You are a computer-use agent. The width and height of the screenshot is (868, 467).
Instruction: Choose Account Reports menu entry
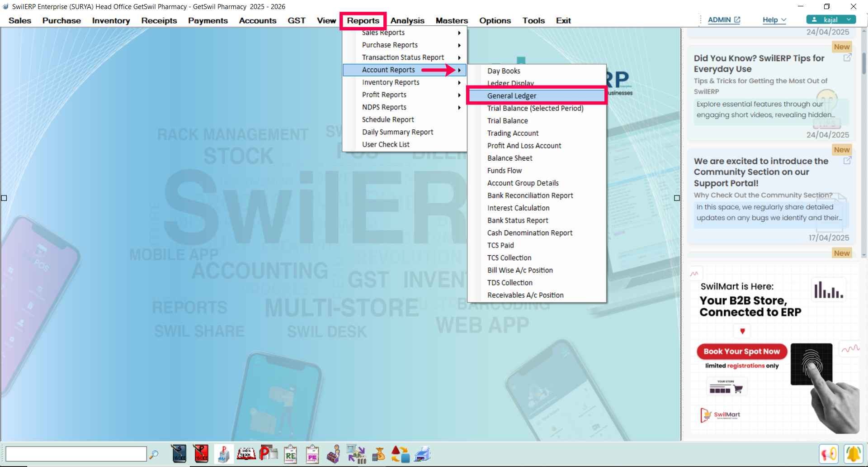[404, 70]
